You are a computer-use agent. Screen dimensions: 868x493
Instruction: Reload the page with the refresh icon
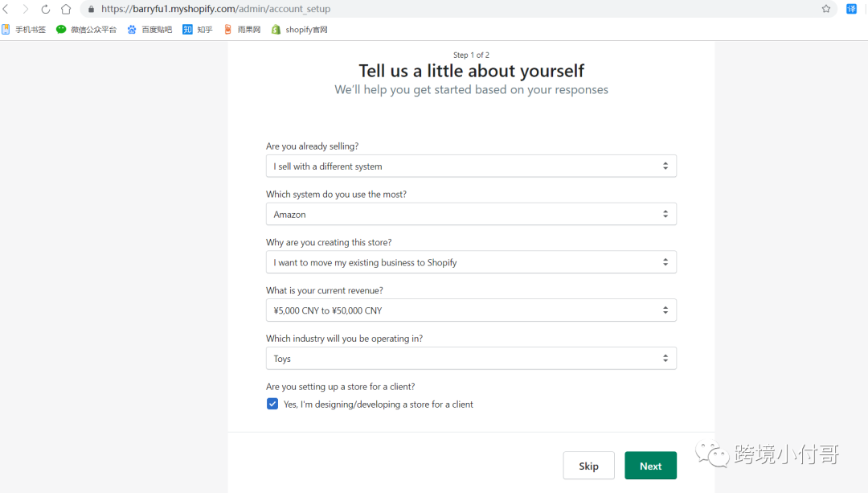pos(46,9)
